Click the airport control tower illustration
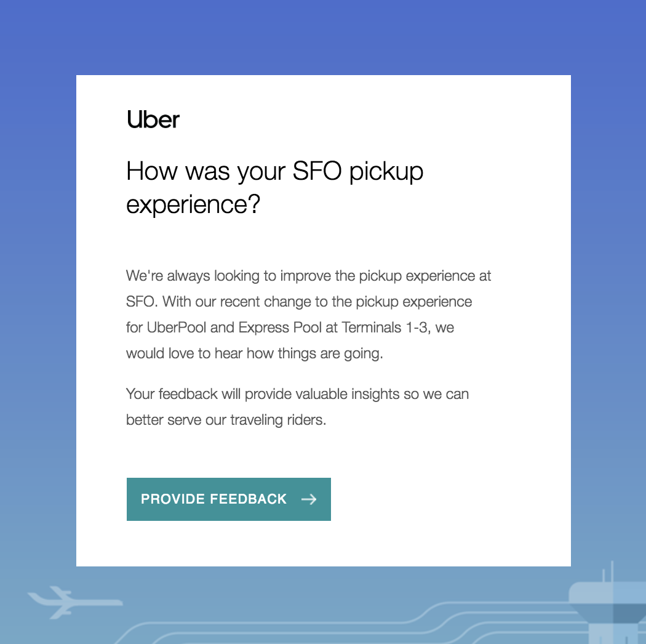 click(x=607, y=603)
